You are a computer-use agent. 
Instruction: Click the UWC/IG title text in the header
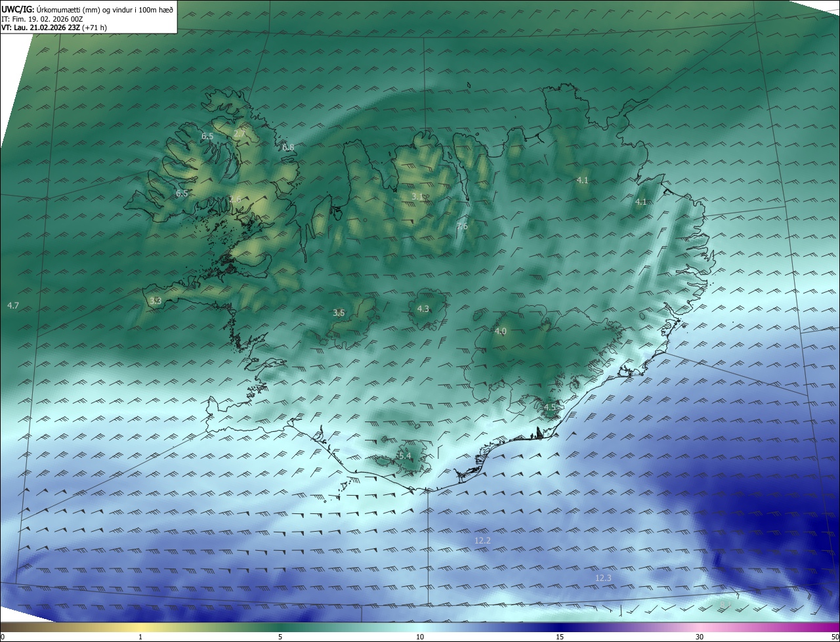click(x=17, y=9)
